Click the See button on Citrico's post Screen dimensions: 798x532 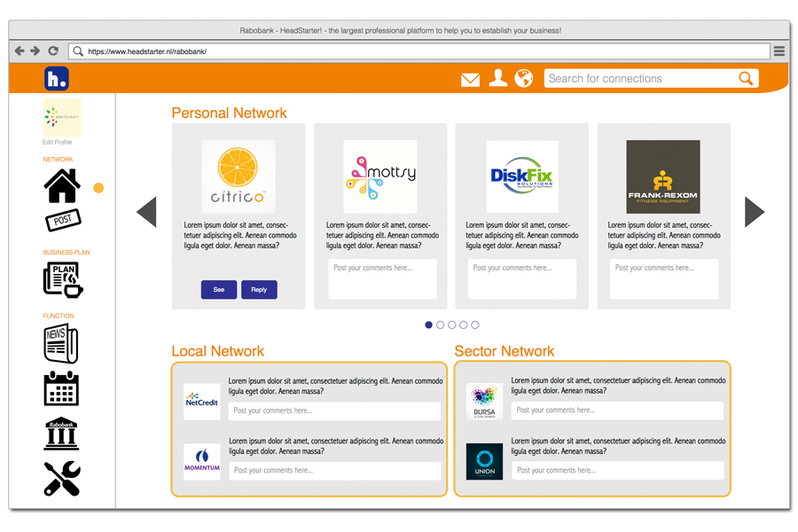pyautogui.click(x=218, y=290)
